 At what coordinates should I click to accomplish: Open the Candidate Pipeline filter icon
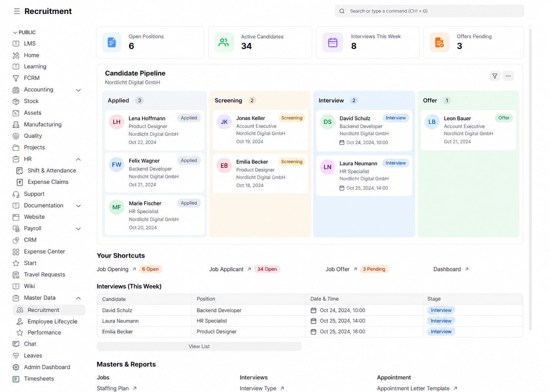(x=495, y=76)
